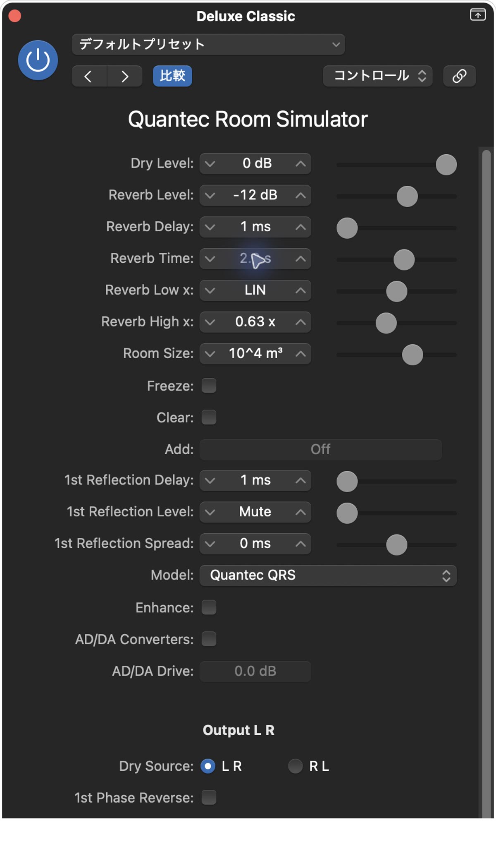The width and height of the screenshot is (496, 868).
Task: Decrease Reverb High x with down arrow
Action: click(210, 322)
